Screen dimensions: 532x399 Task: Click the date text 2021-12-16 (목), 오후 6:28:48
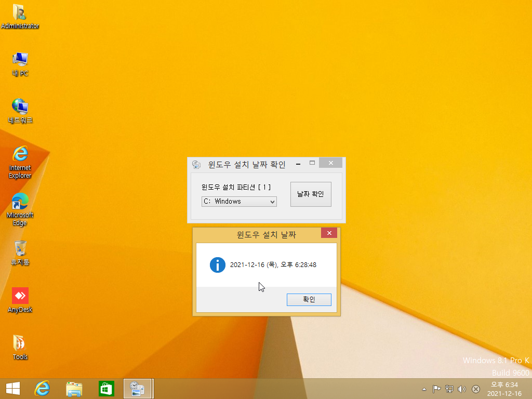273,265
